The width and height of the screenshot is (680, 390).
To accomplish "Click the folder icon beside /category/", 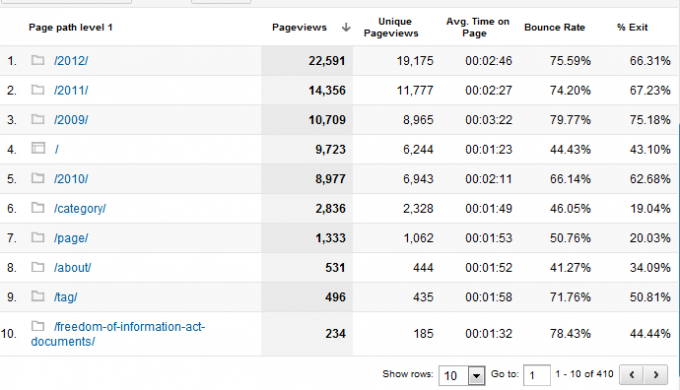I will pos(38,207).
